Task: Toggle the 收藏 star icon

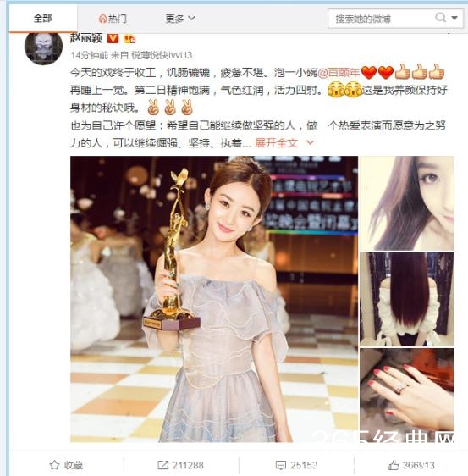Action: [54, 465]
